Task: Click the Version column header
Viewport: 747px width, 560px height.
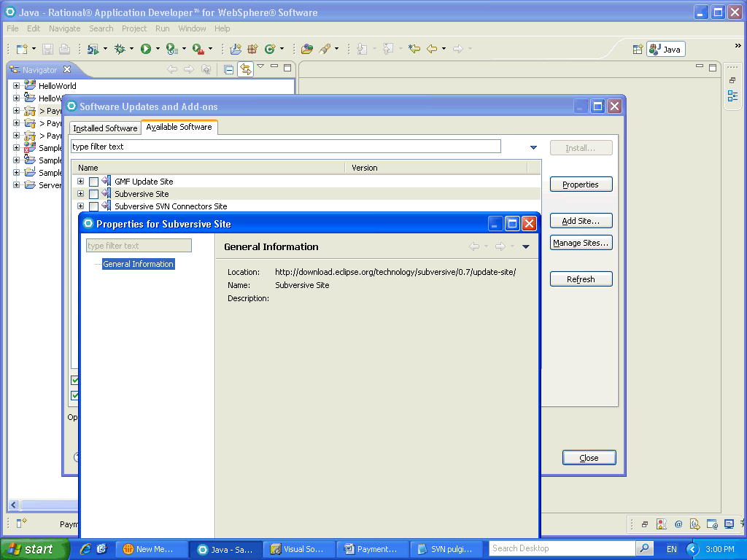Action: coord(436,168)
